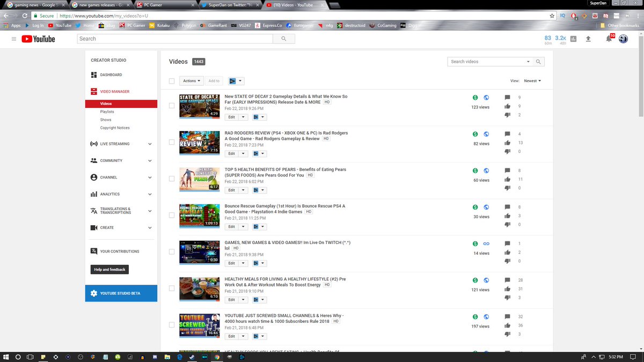The width and height of the screenshot is (644, 362).
Task: Reload the page with browser refresh icon
Action: pyautogui.click(x=25, y=16)
